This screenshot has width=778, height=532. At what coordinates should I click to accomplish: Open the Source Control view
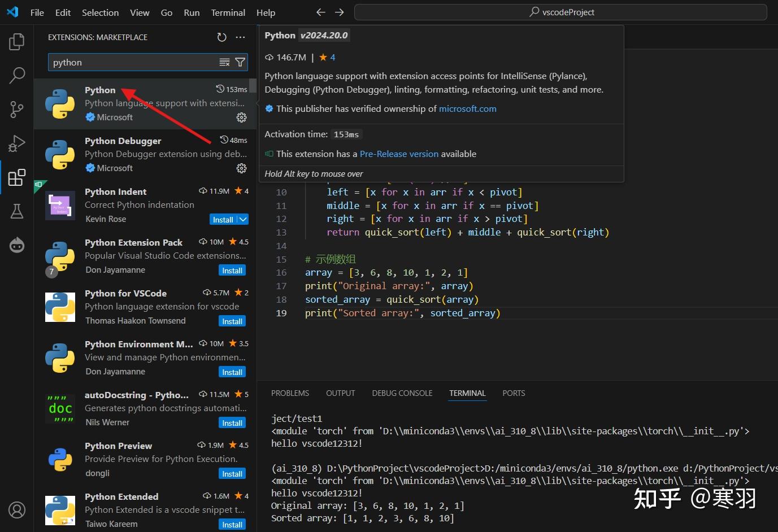(x=16, y=109)
